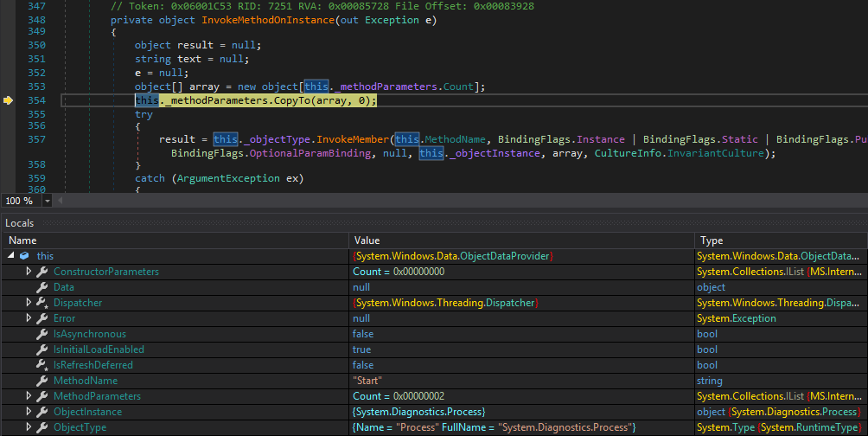The height and width of the screenshot is (436, 868).
Task: Select the MethodParameters property name
Action: (x=97, y=396)
